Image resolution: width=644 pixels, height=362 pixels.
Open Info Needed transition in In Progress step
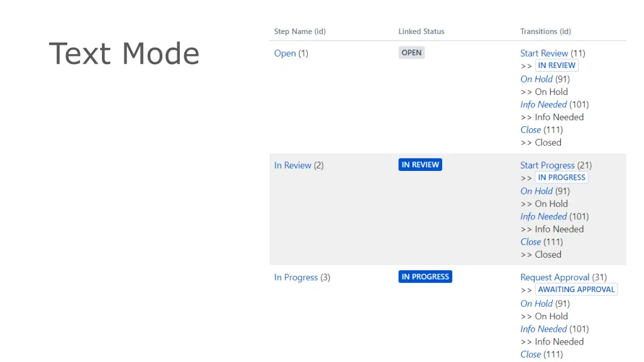tap(543, 329)
